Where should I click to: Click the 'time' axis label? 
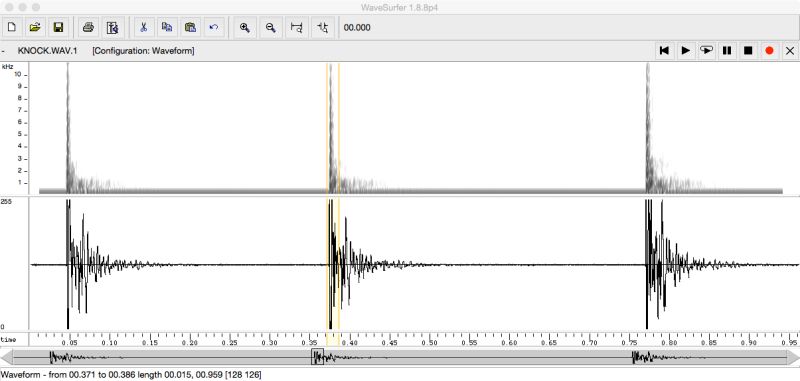tap(8, 340)
